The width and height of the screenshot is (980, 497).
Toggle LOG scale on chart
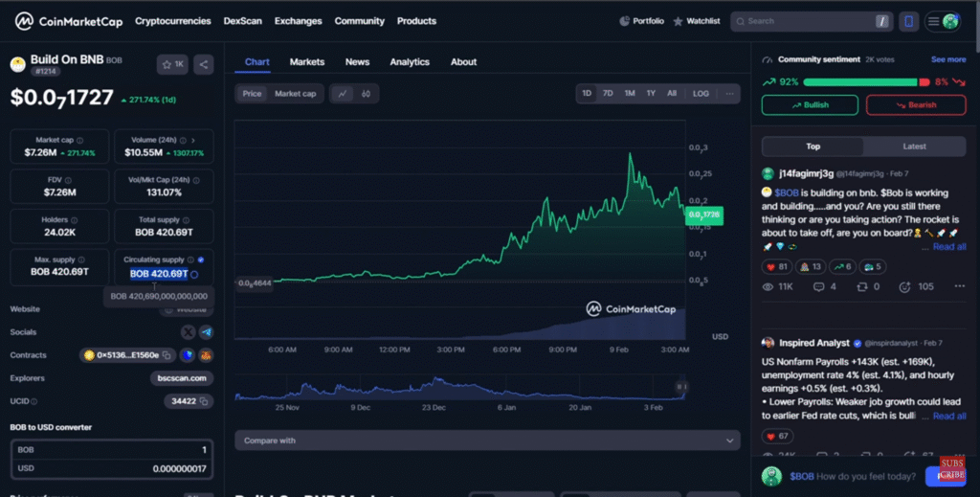tap(701, 93)
